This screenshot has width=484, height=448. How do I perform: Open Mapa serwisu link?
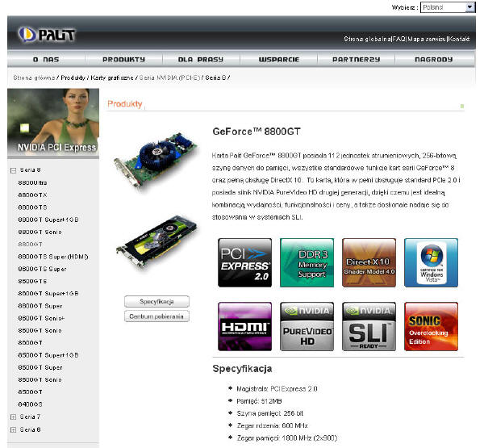427,39
